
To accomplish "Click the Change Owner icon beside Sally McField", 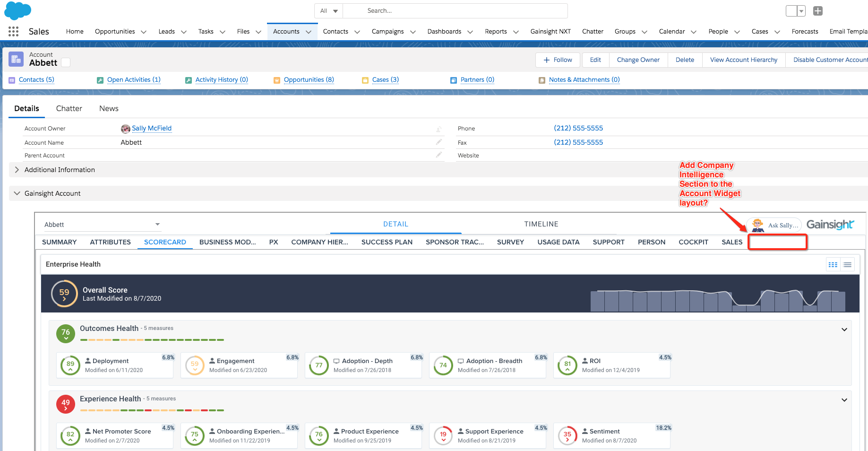I will (x=439, y=129).
